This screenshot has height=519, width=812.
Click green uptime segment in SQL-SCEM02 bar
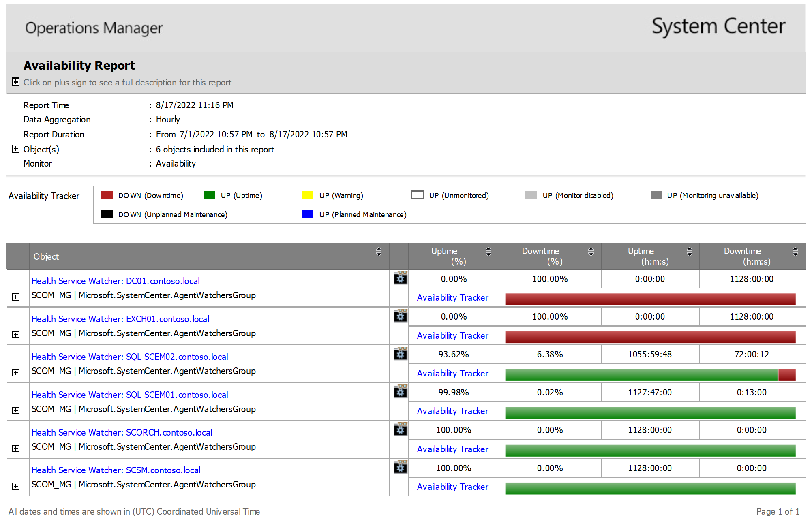click(641, 375)
